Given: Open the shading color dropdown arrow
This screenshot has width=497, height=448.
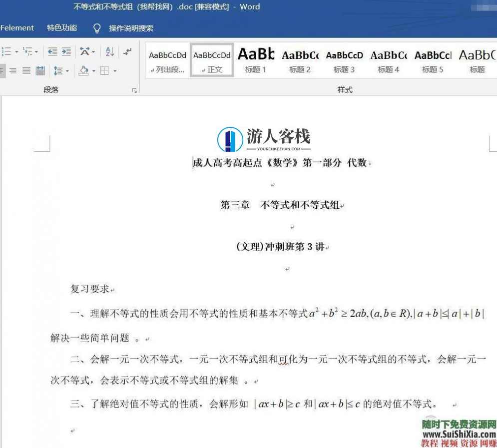Looking at the screenshot, I should tap(93, 71).
